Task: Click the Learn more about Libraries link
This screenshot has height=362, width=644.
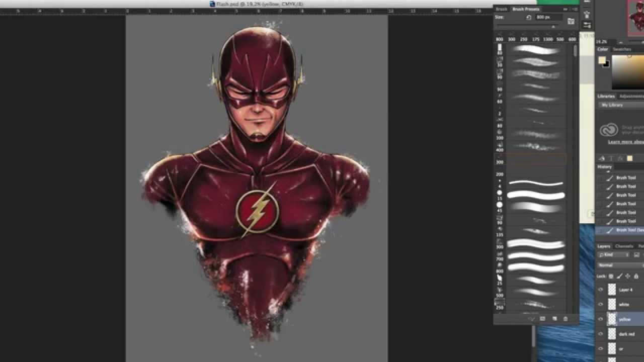Action: point(626,142)
